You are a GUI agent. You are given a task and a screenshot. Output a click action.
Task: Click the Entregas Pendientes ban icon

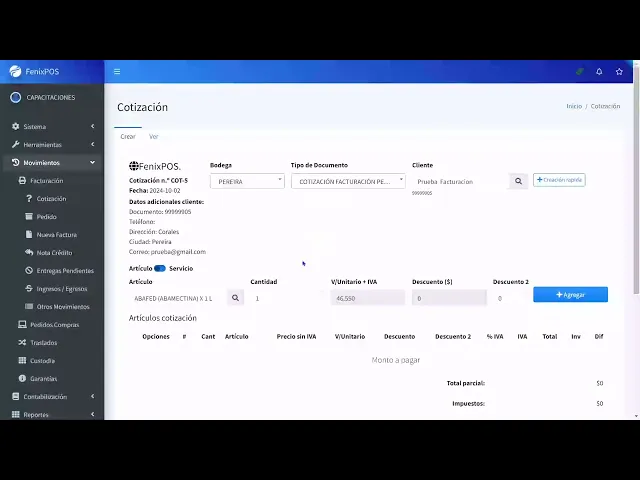(x=29, y=270)
